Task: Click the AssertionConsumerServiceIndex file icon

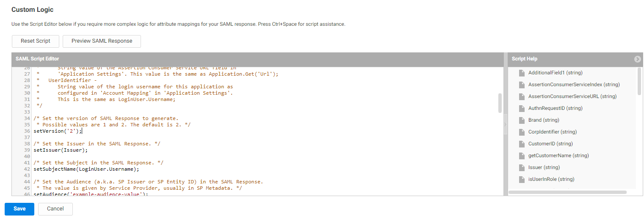Action: [x=522, y=85]
